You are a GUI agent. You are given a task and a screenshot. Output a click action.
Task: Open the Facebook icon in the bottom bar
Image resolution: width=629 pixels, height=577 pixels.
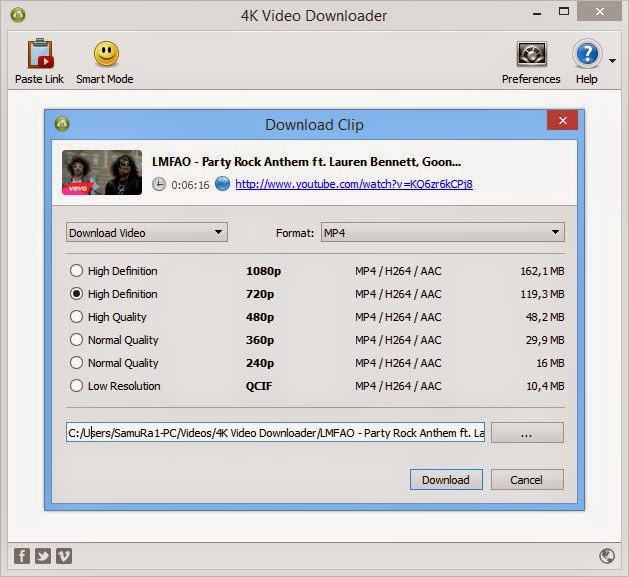coord(22,556)
